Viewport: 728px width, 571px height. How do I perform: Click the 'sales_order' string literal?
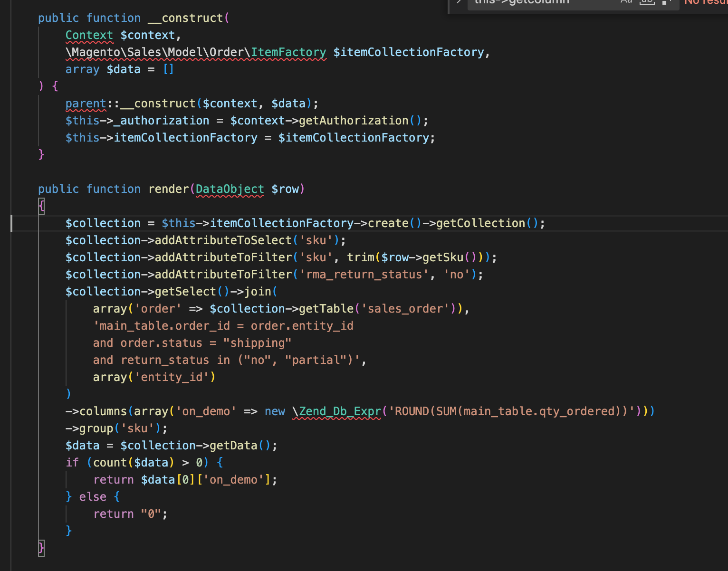406,309
